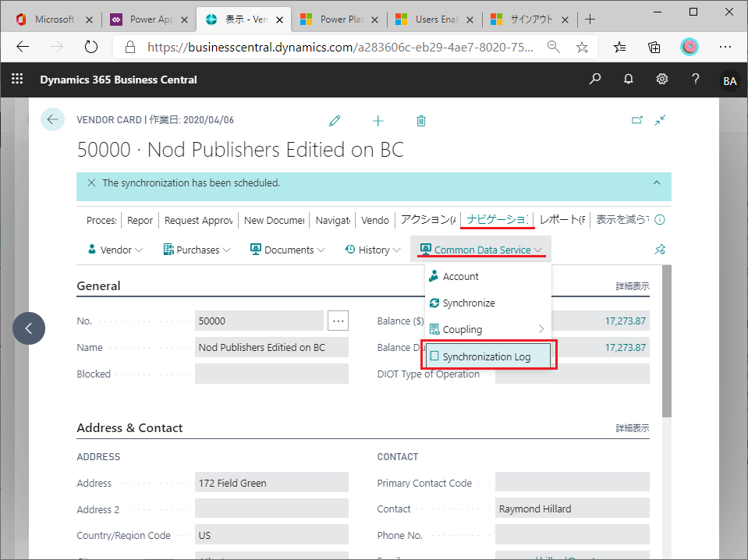Click 詳細表示 link in General section
The width and height of the screenshot is (748, 560).
[632, 286]
